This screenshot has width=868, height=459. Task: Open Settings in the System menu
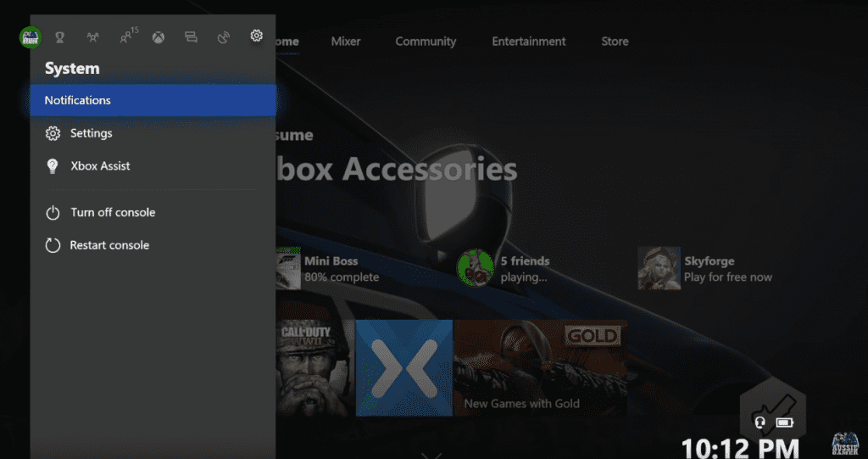(153, 133)
